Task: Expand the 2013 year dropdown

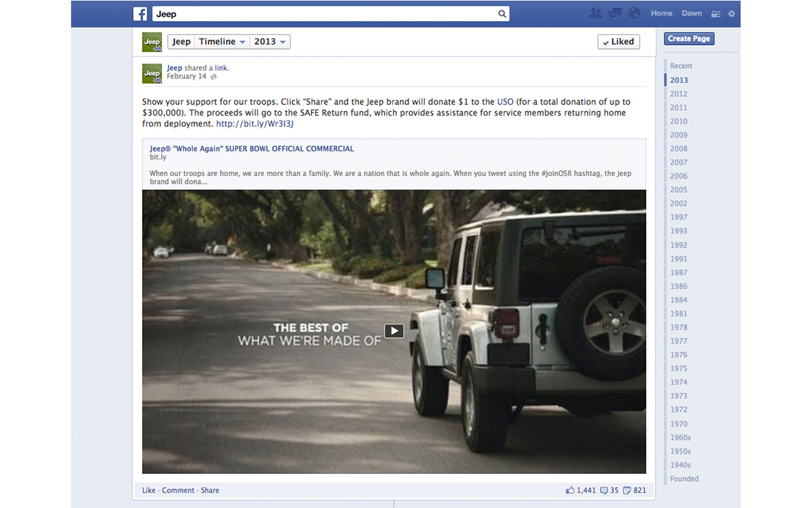Action: click(x=270, y=42)
